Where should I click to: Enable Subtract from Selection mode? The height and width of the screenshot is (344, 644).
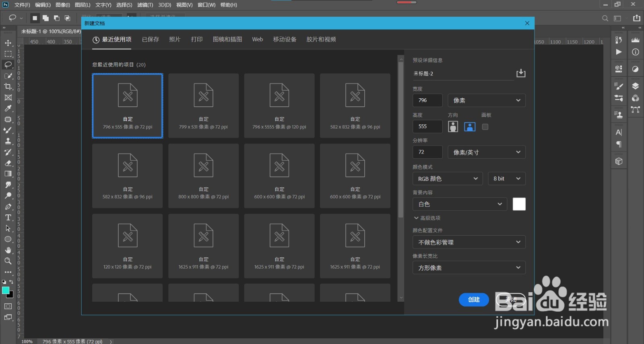[56, 18]
